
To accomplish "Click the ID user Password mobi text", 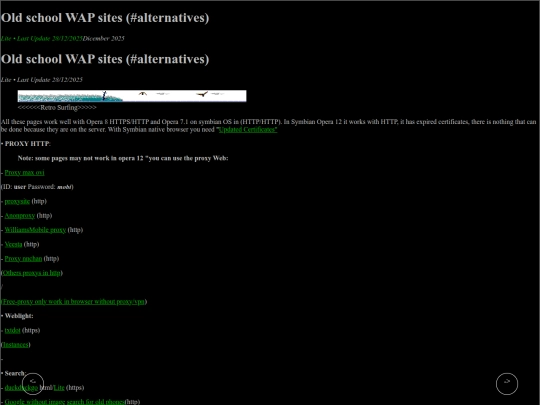I will [37, 187].
